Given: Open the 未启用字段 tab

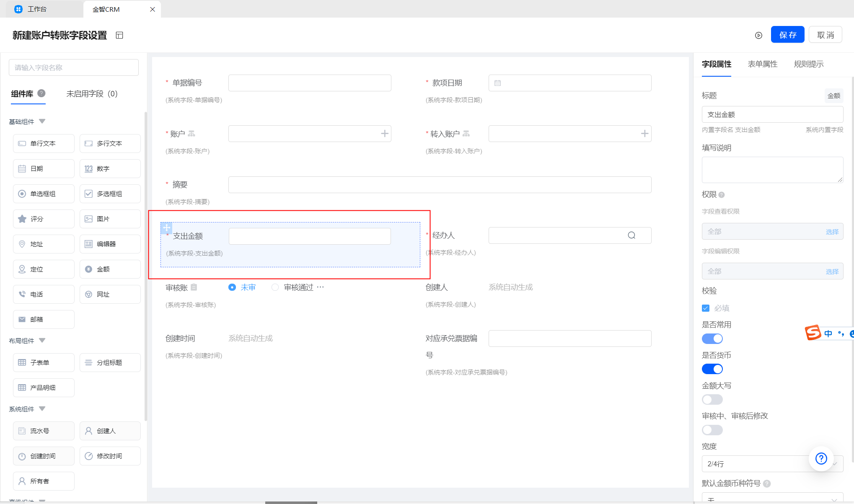Looking at the screenshot, I should pos(92,94).
